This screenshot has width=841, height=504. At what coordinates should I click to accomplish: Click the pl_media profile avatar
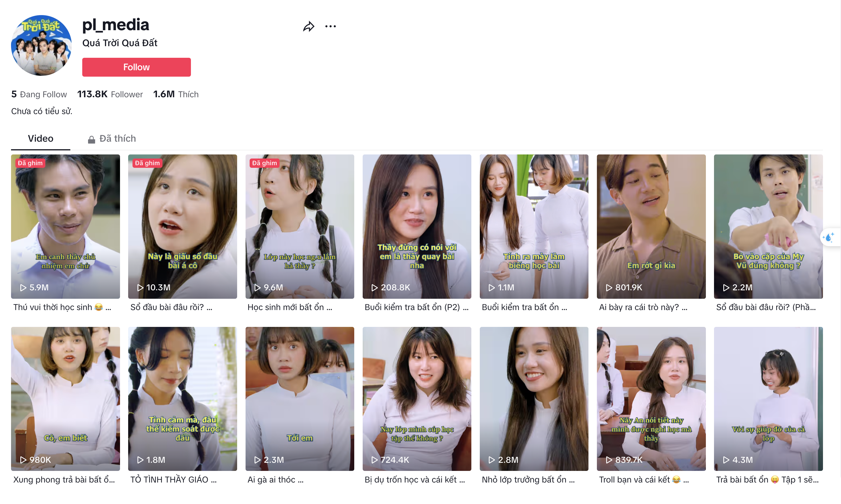click(x=41, y=45)
